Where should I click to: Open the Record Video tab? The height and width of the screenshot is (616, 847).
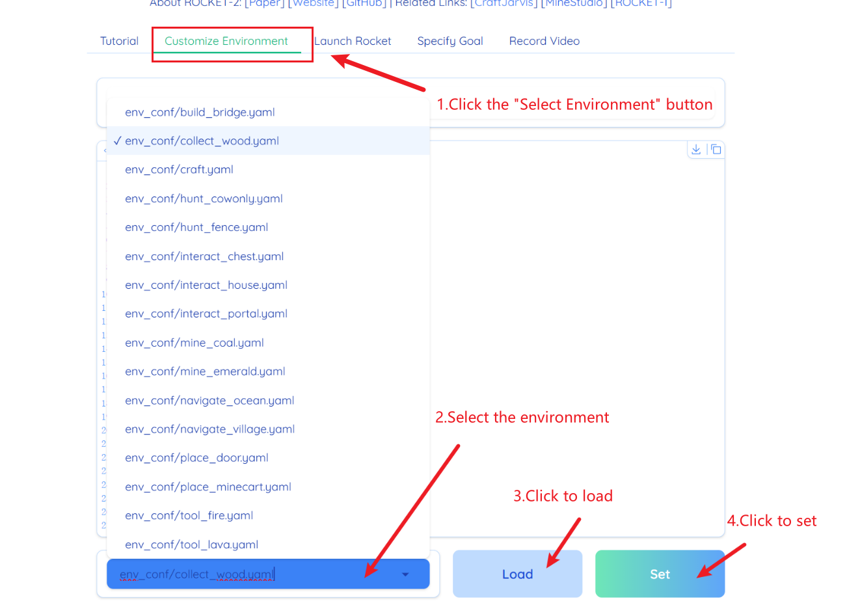click(544, 41)
